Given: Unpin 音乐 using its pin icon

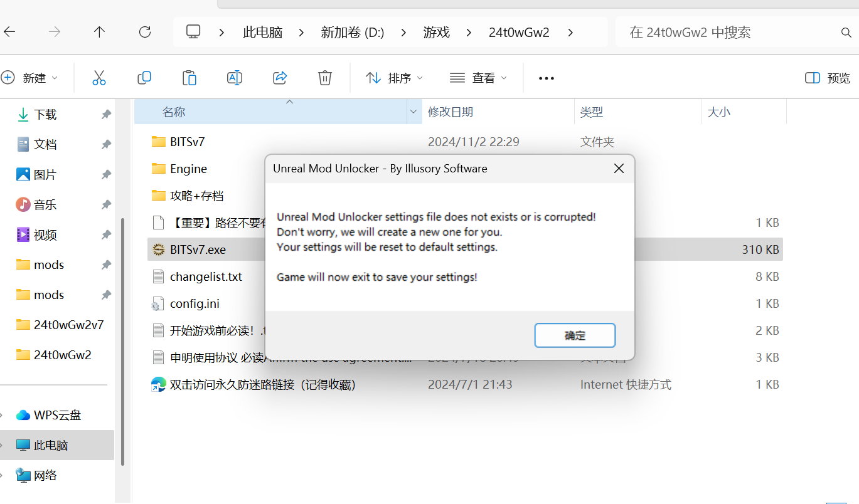Looking at the screenshot, I should click(x=106, y=204).
